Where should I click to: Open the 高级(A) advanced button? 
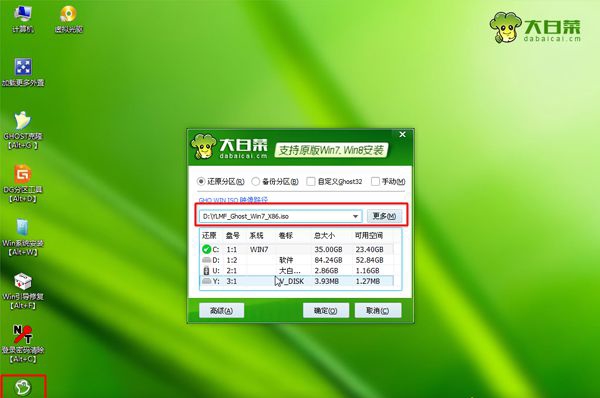(x=222, y=310)
